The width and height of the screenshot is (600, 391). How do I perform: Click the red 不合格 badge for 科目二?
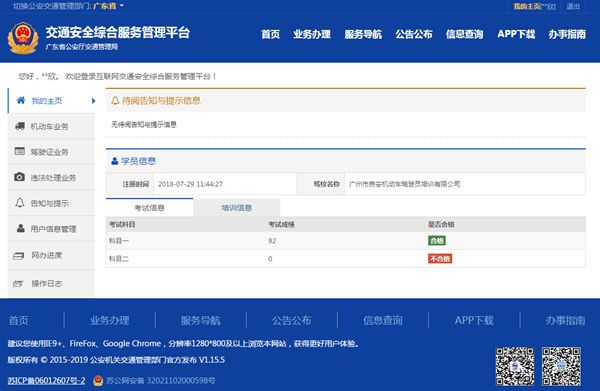tap(440, 259)
